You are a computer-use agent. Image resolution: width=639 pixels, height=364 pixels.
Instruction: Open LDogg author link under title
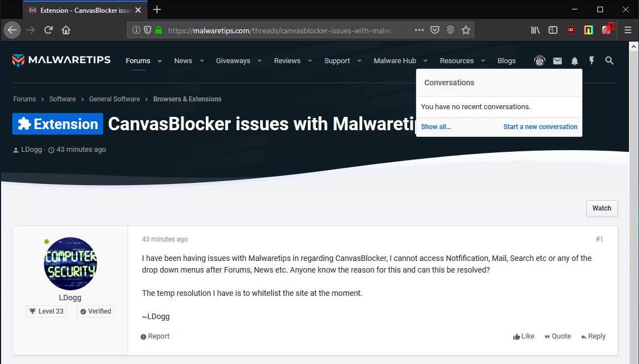32,150
